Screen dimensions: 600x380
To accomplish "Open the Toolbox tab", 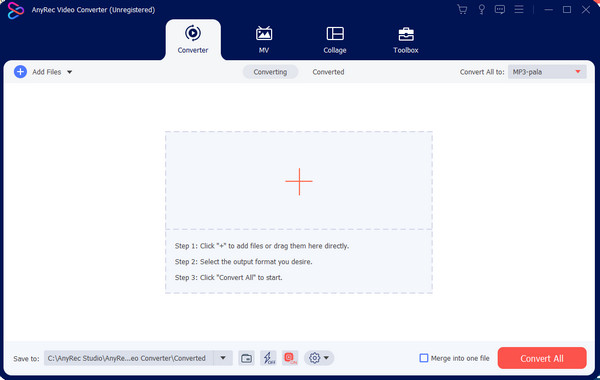I will pos(406,40).
